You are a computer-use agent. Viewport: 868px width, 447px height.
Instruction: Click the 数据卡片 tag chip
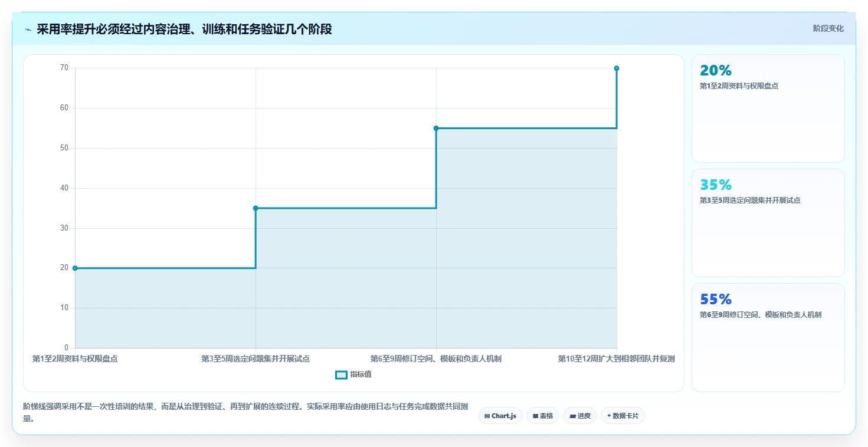pos(623,416)
